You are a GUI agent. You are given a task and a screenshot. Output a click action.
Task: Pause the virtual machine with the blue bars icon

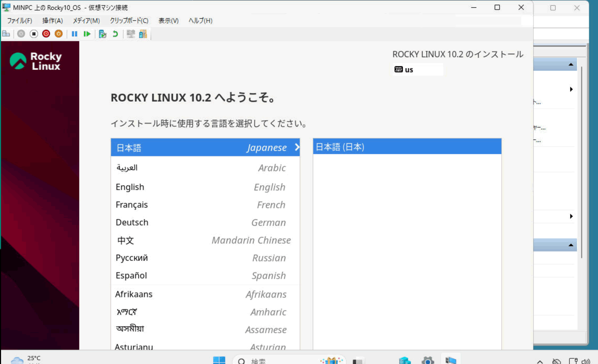click(x=74, y=34)
